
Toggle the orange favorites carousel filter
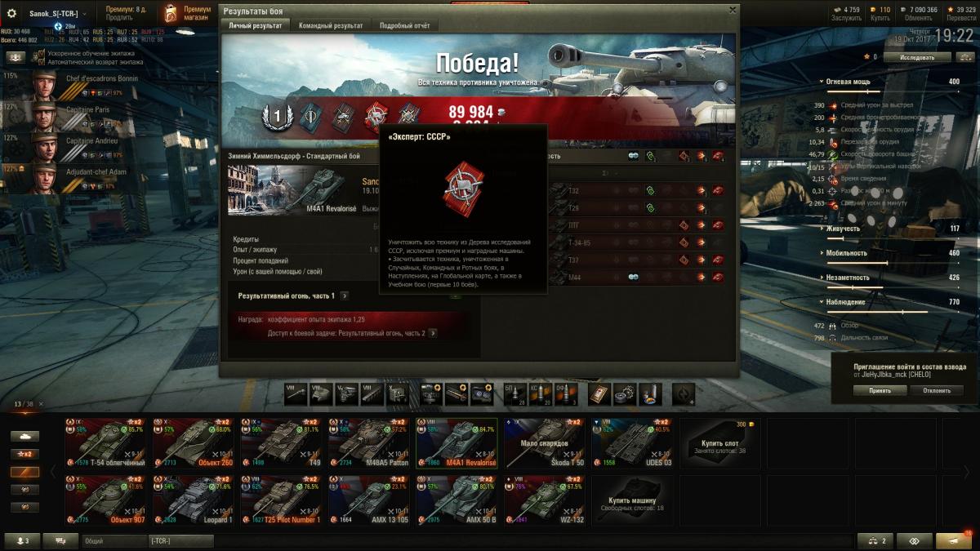tap(24, 472)
